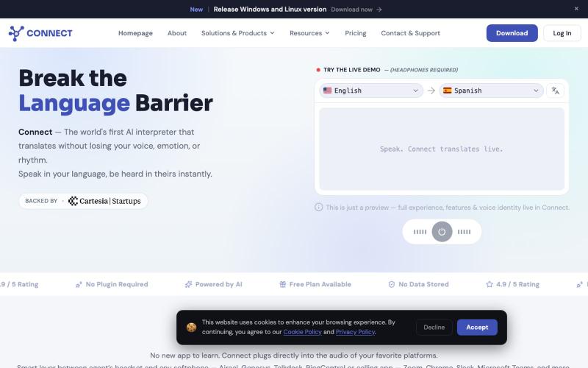Image resolution: width=588 pixels, height=368 pixels.
Task: Click the US flag icon
Action: [327, 91]
